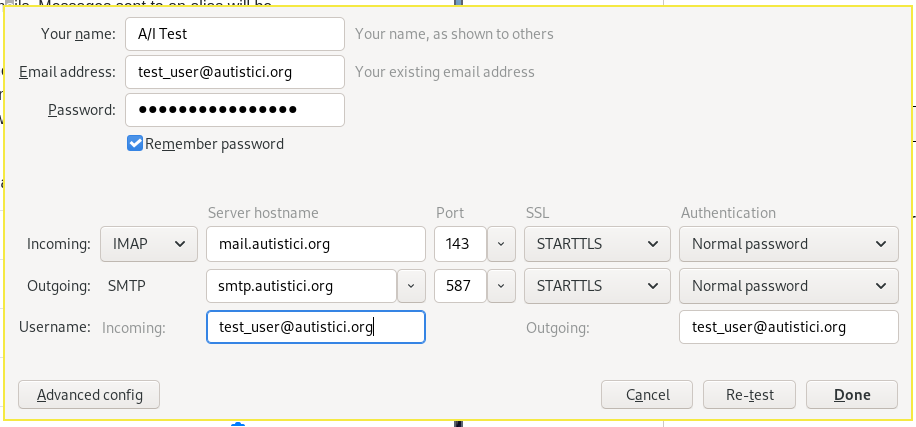Expand the outgoing port 587 arrow
Viewport: 916px width, 427px height.
(x=503, y=286)
